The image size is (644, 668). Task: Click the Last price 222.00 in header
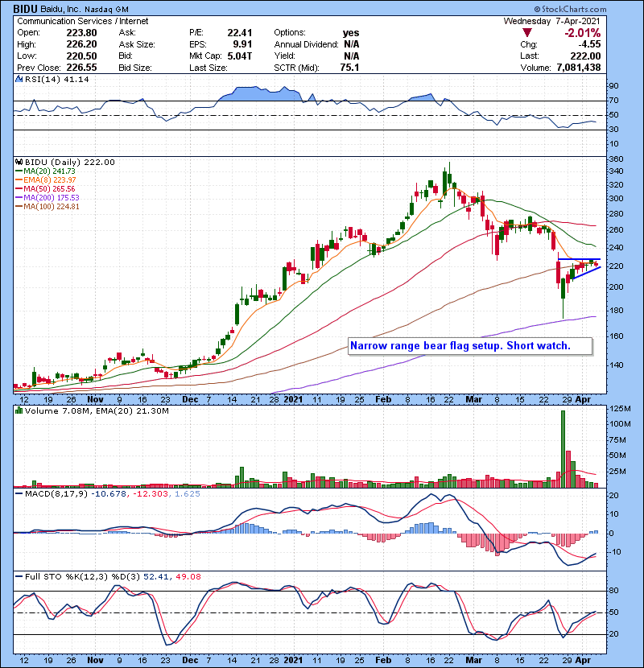click(585, 56)
